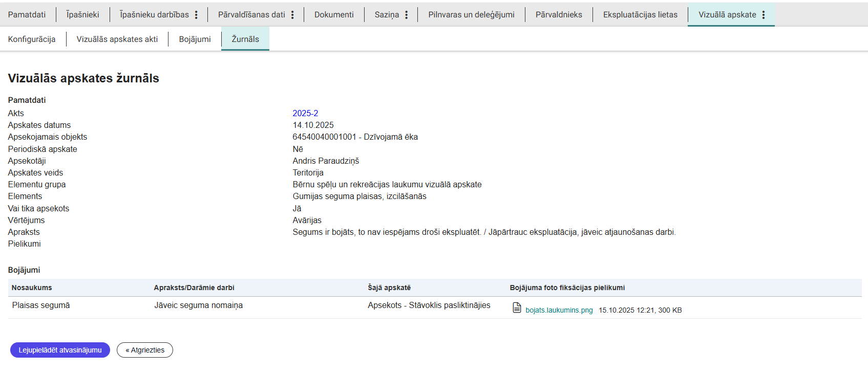Open the Pamatdati tab
Image resolution: width=868 pixels, height=373 pixels.
point(27,15)
